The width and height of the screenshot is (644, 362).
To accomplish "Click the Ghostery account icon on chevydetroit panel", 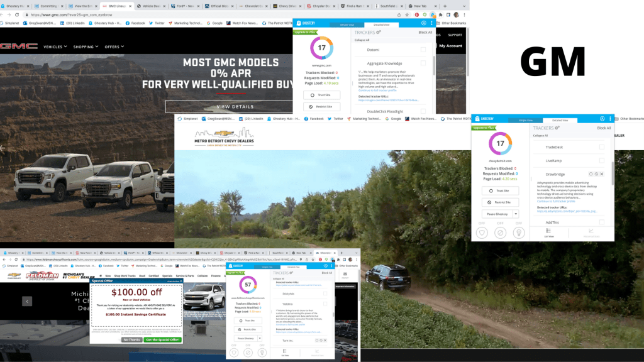I will pos(602,118).
